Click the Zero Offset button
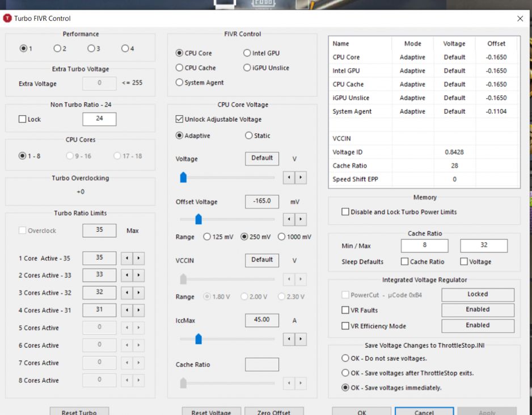 coord(274,411)
